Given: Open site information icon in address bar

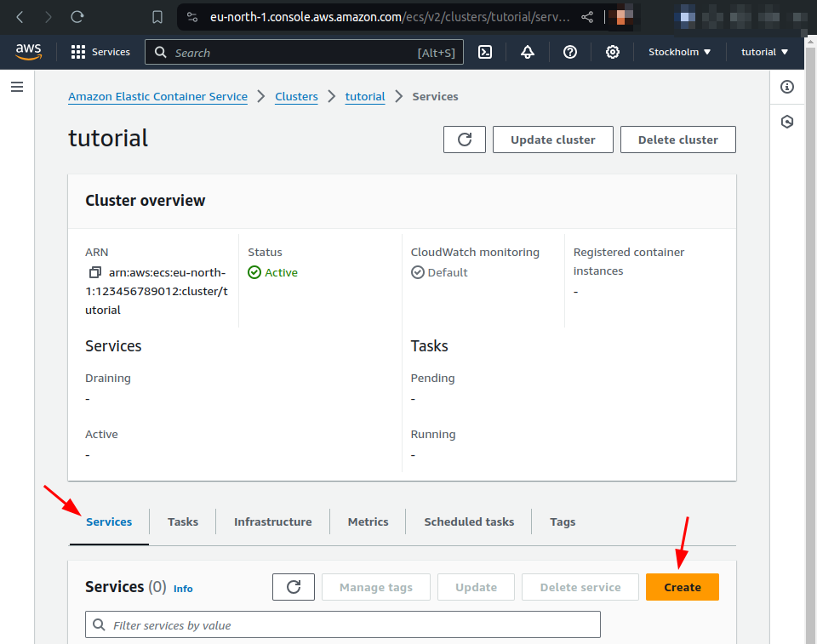Looking at the screenshot, I should pos(192,17).
